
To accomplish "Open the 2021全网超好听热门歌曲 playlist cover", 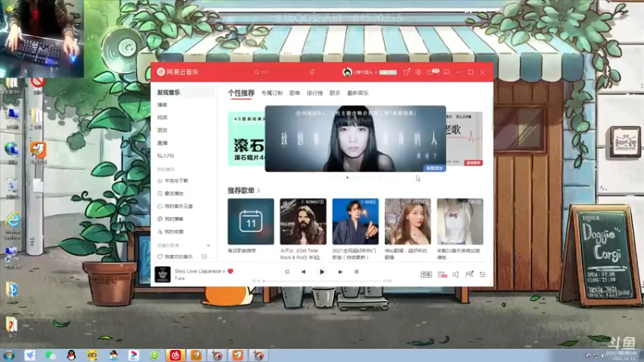I will coord(355,222).
